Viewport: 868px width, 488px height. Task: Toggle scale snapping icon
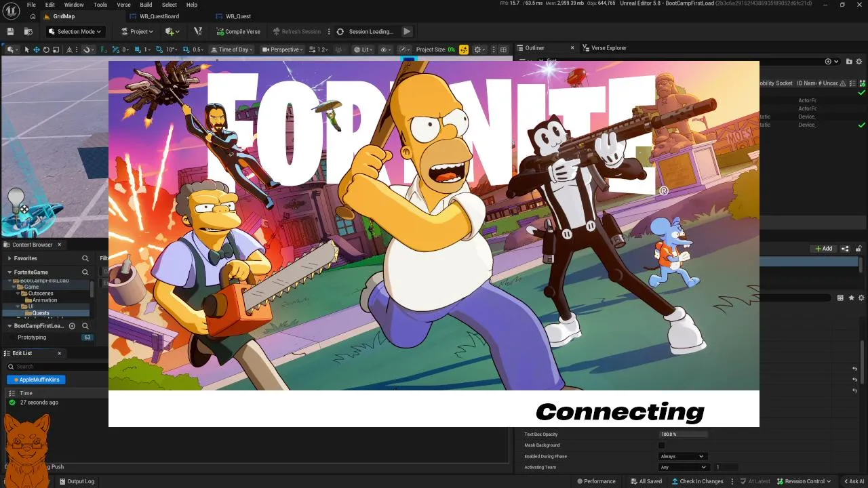click(186, 49)
